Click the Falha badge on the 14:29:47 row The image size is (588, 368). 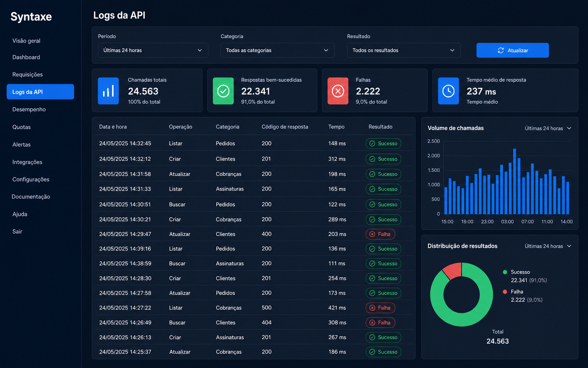380,234
